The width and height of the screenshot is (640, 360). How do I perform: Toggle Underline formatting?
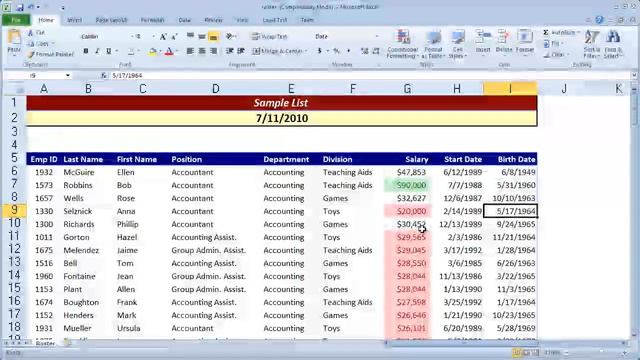109,51
